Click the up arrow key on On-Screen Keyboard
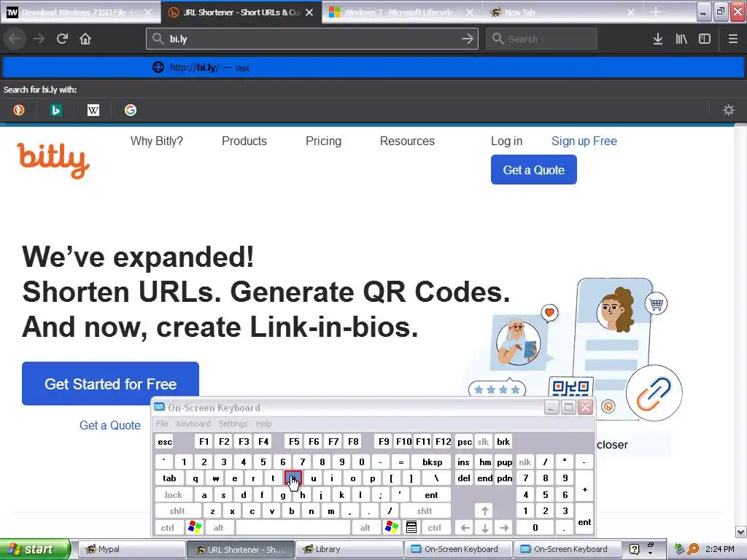 coord(484,511)
